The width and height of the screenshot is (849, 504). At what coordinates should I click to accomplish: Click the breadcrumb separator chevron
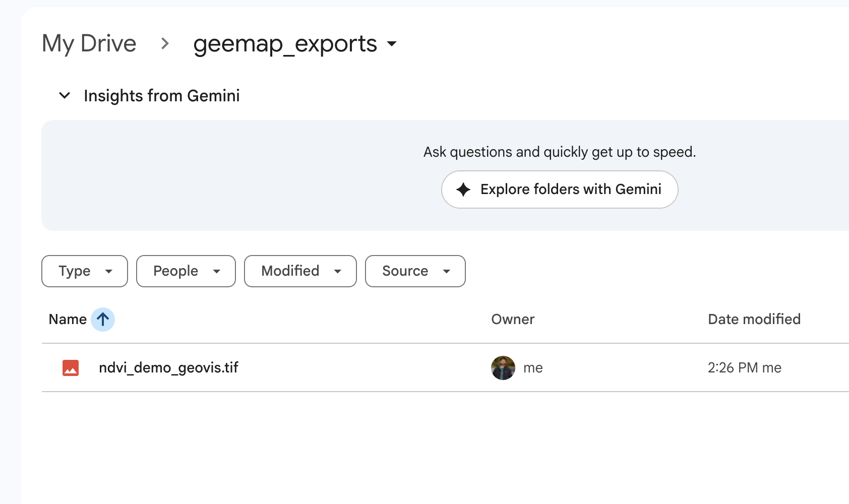[165, 44]
